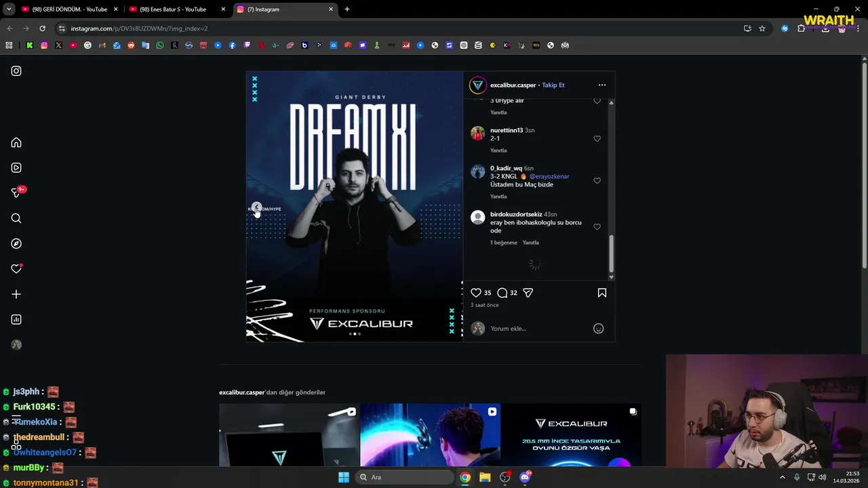Create a new post with plus icon

(16, 294)
